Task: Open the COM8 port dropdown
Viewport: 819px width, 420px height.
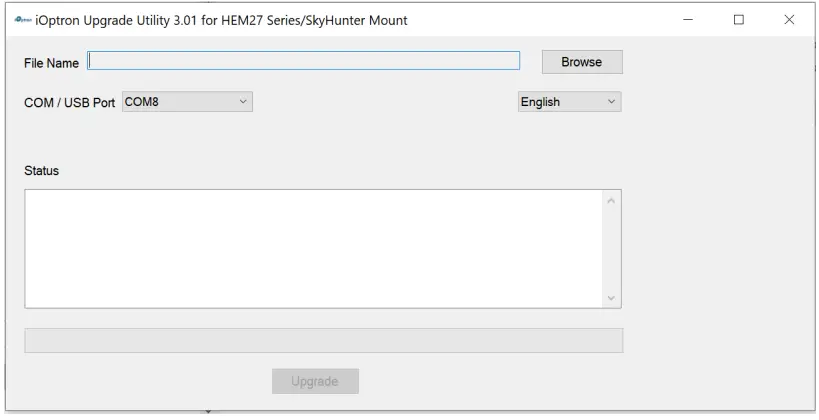Action: [x=188, y=101]
